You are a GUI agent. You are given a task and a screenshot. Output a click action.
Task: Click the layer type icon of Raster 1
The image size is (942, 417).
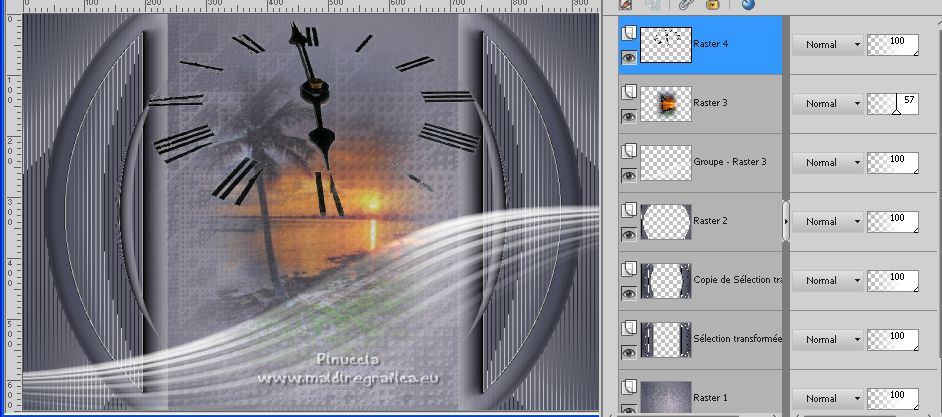628,386
